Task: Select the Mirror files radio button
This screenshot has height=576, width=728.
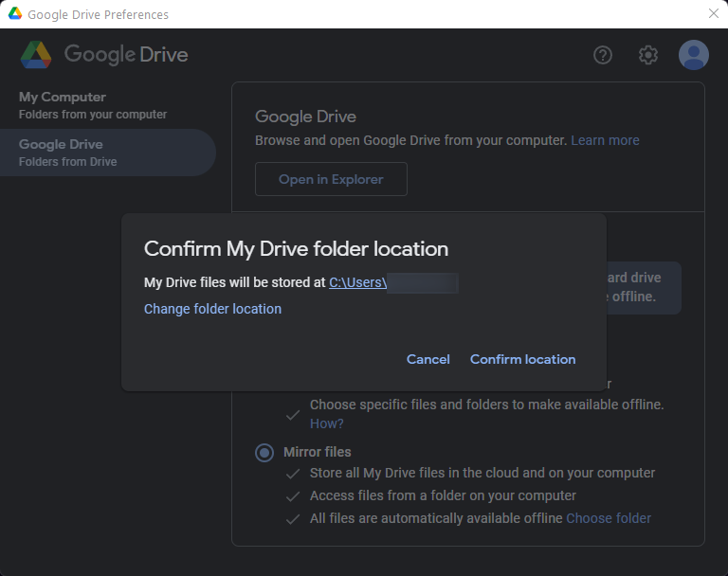Action: (264, 453)
